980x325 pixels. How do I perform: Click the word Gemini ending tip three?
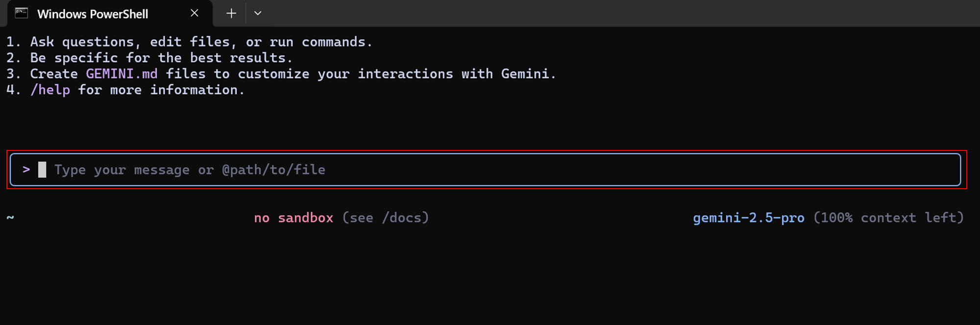click(x=525, y=74)
